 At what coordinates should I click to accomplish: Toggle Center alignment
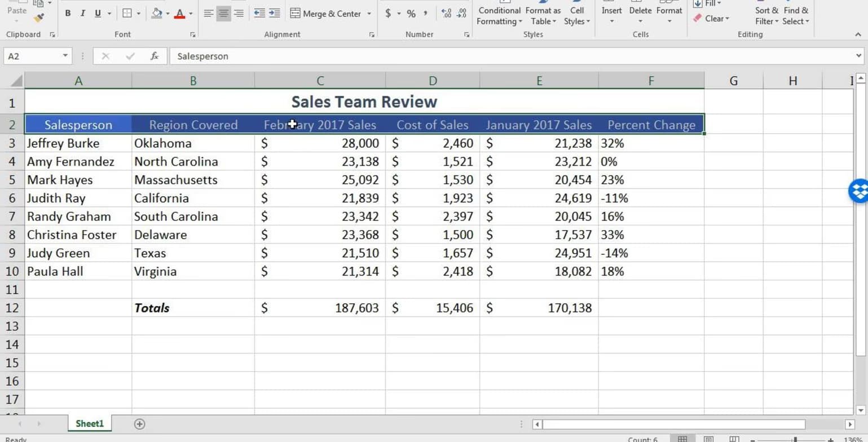(x=224, y=14)
